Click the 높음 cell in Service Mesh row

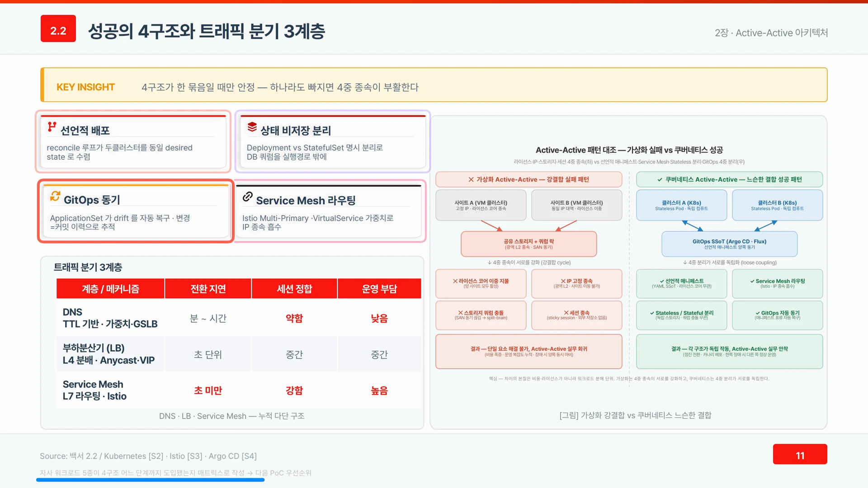tap(379, 390)
